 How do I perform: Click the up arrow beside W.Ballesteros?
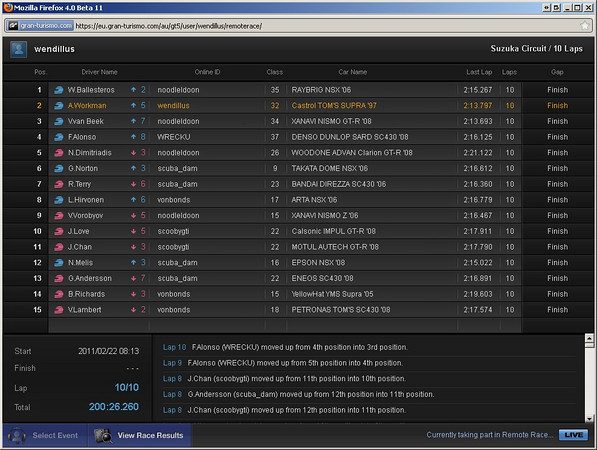point(133,90)
